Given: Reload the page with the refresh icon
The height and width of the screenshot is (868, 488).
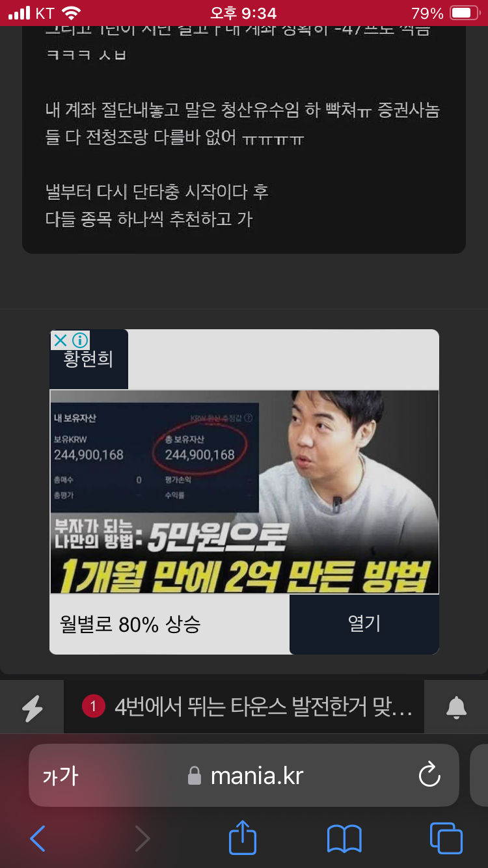Looking at the screenshot, I should (x=429, y=775).
